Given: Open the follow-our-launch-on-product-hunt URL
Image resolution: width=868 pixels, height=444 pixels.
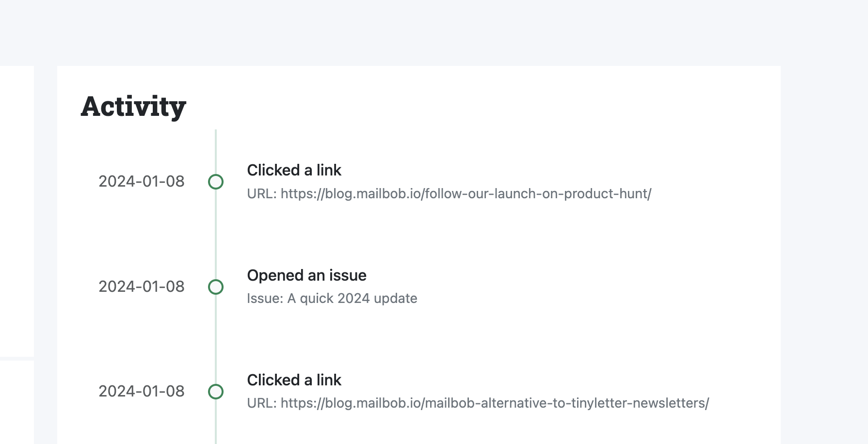Looking at the screenshot, I should tap(466, 194).
